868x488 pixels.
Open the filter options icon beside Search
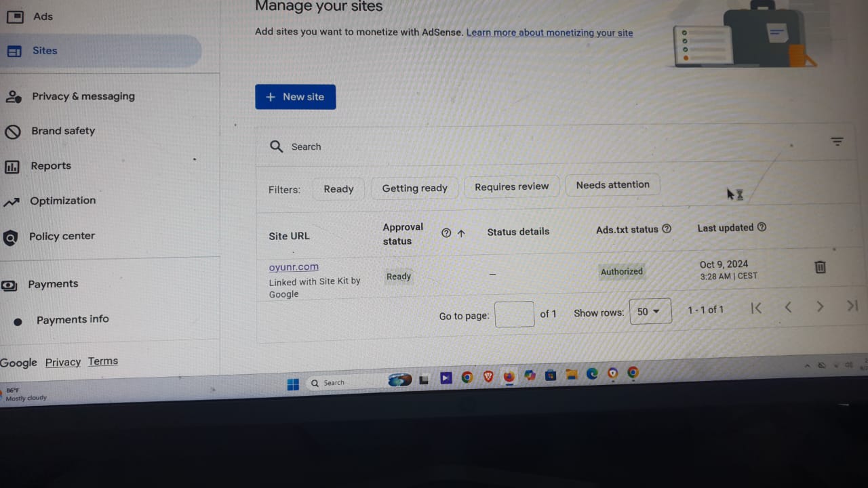(x=837, y=142)
